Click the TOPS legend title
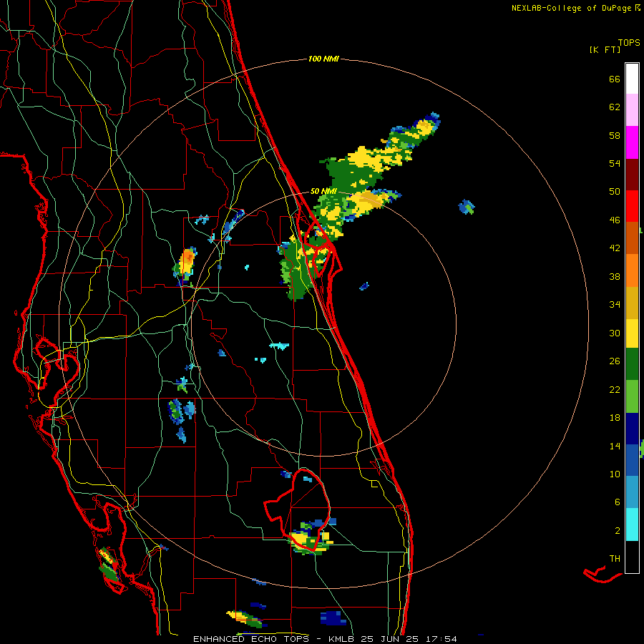This screenshot has width=644, height=644. point(629,43)
